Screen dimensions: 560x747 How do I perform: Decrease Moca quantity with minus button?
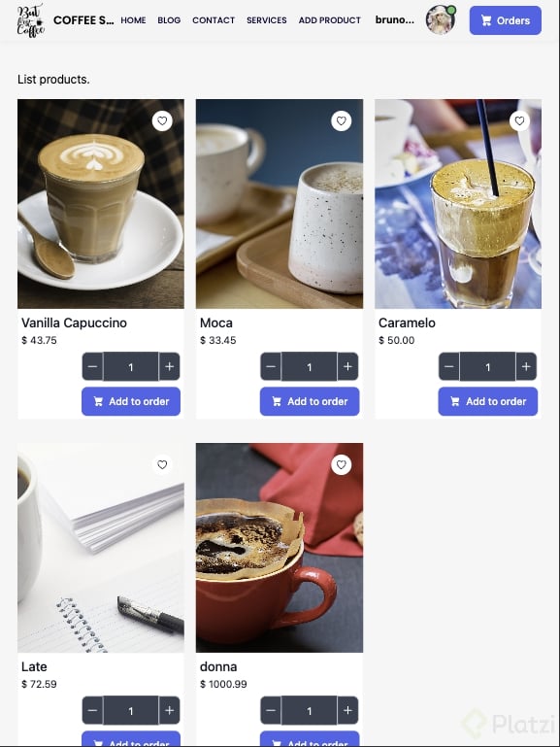point(271,366)
